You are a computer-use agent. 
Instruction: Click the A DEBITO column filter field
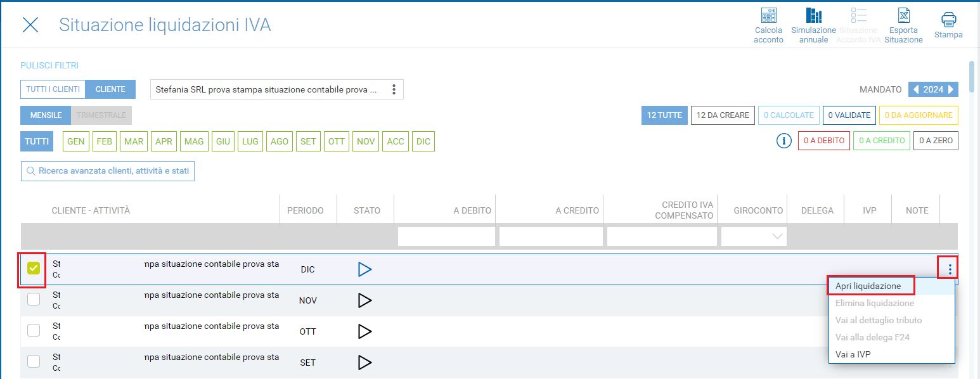[446, 236]
